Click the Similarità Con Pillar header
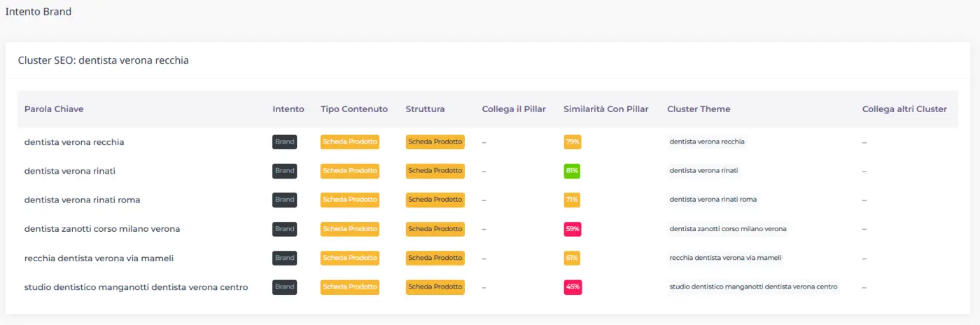Viewport: 980px width, 325px height. point(606,109)
